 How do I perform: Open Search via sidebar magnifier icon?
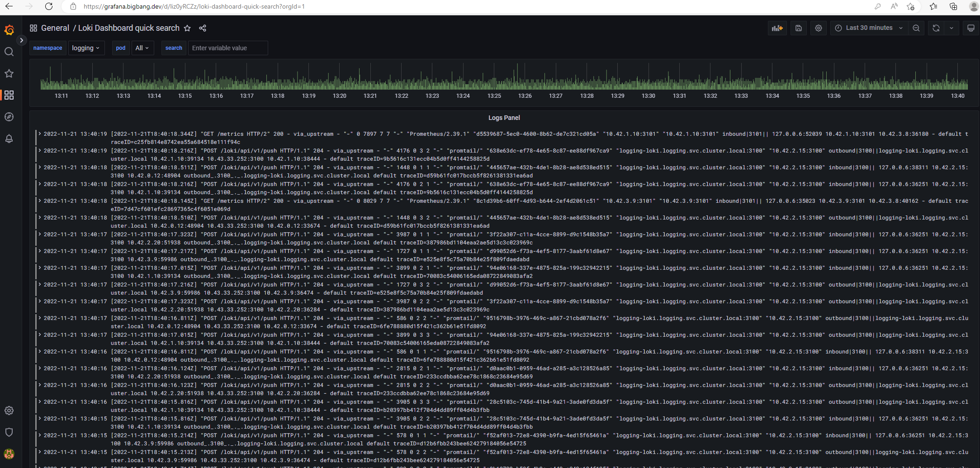9,52
